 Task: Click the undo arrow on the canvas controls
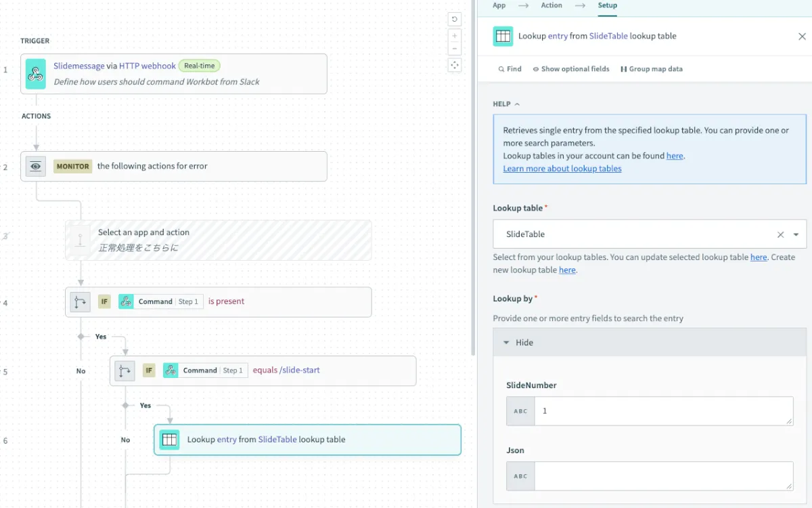(455, 20)
